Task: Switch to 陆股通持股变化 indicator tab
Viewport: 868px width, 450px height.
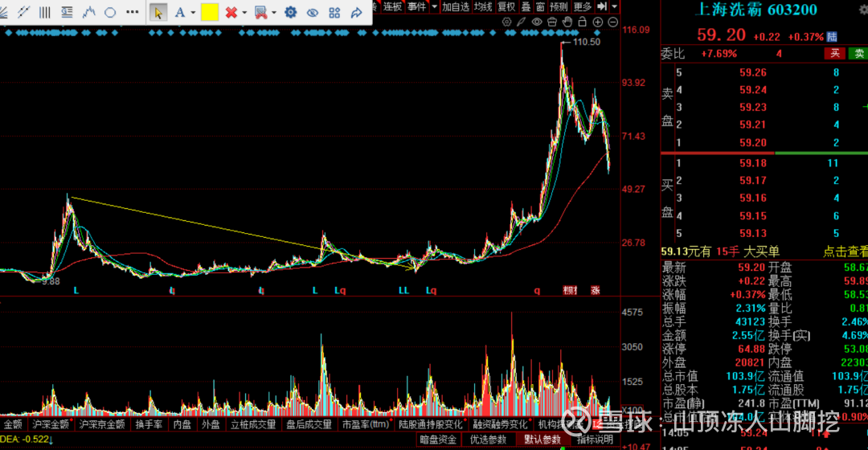Action: (x=430, y=424)
